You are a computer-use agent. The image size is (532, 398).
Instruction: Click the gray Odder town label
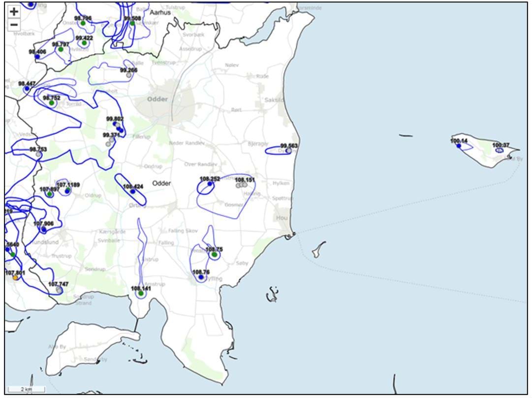[157, 99]
